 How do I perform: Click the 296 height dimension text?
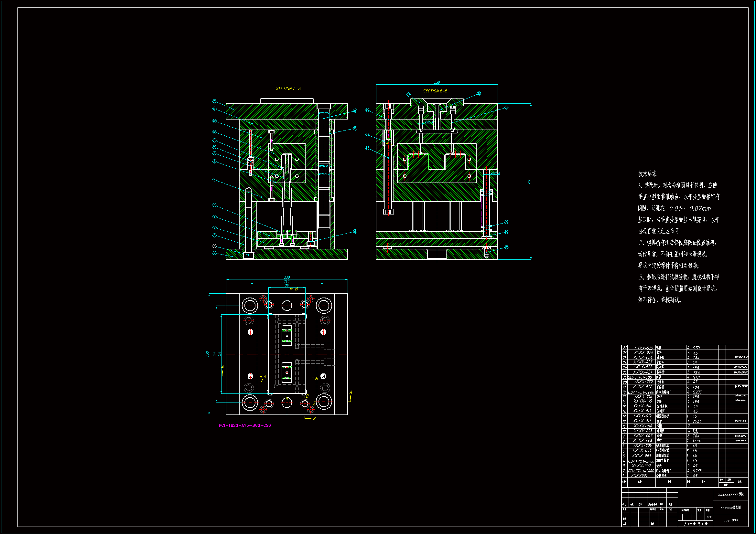click(529, 182)
